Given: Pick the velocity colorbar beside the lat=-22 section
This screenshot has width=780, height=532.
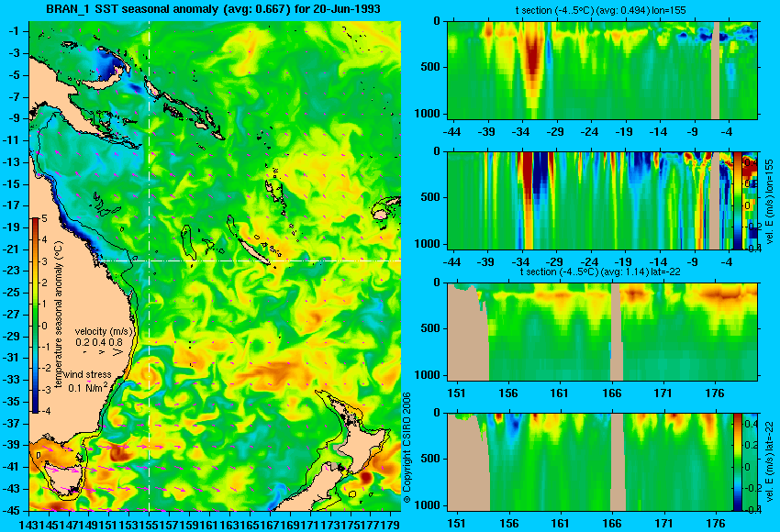Looking at the screenshot, I should click(x=737, y=462).
